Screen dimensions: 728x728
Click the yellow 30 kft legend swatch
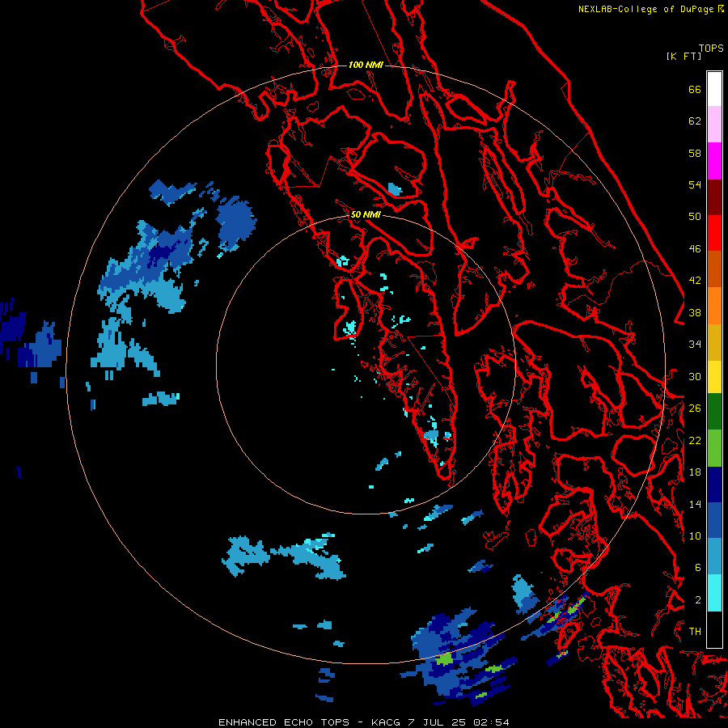[x=714, y=377]
